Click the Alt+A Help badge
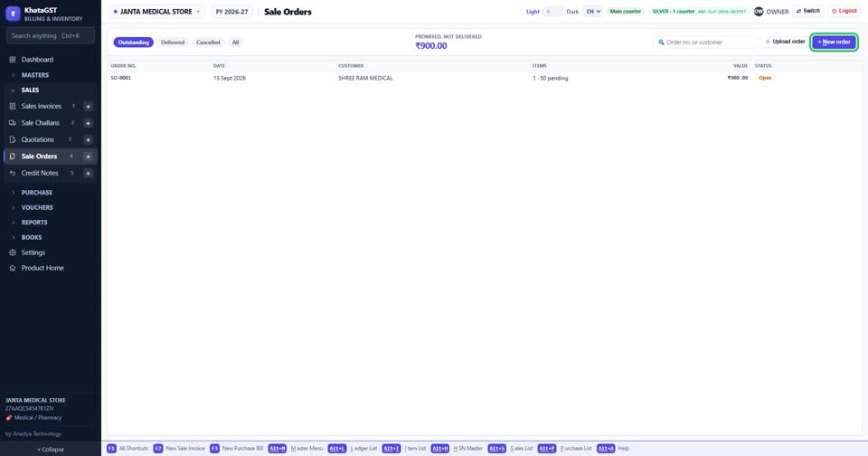The height and width of the screenshot is (456, 868). 606,448
